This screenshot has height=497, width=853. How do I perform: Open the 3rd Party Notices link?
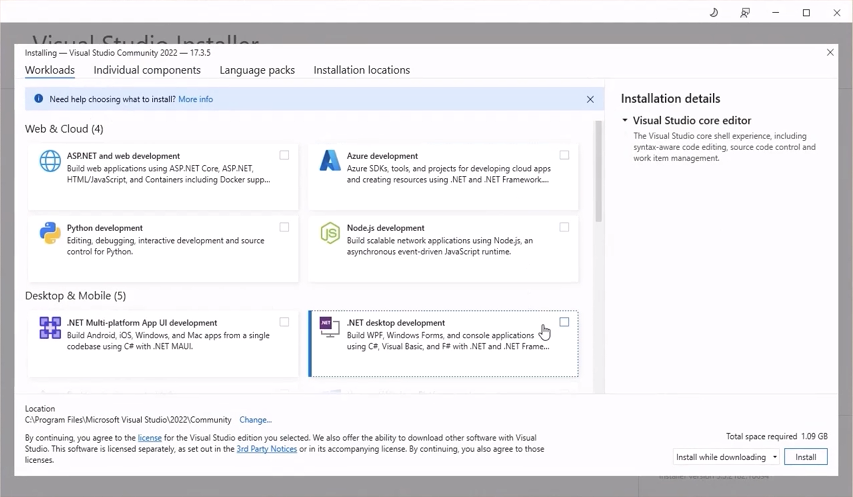pos(267,449)
